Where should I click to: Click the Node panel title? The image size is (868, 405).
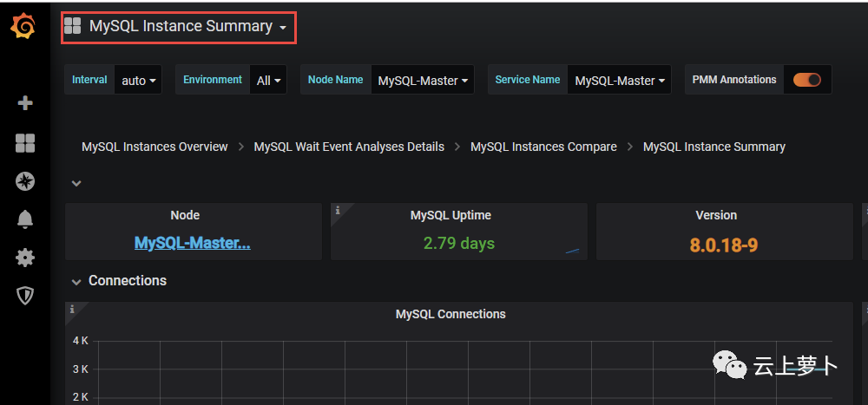pos(185,215)
